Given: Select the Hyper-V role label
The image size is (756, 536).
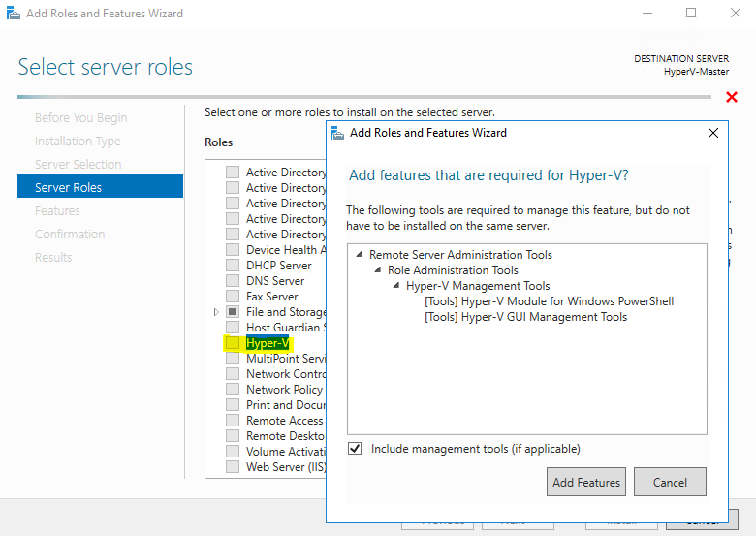Looking at the screenshot, I should (x=268, y=343).
